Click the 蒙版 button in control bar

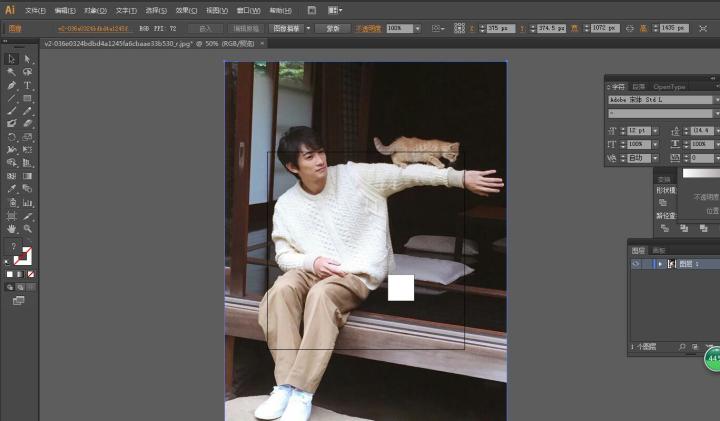(332, 29)
